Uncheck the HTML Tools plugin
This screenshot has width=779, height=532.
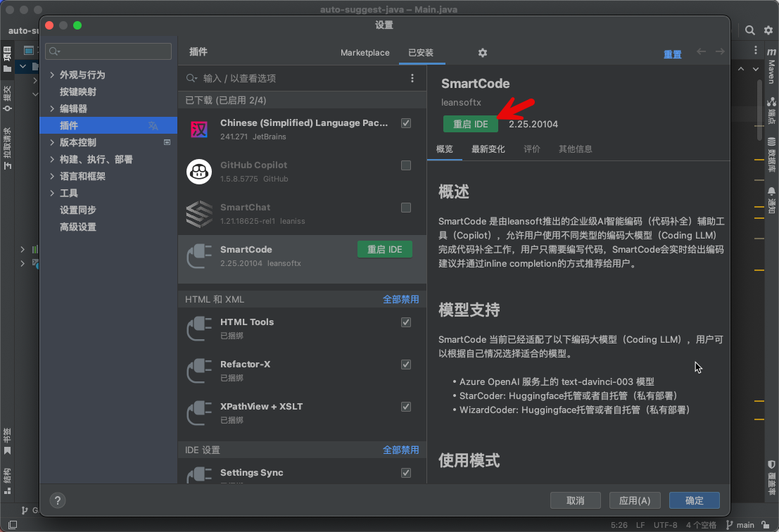[406, 322]
